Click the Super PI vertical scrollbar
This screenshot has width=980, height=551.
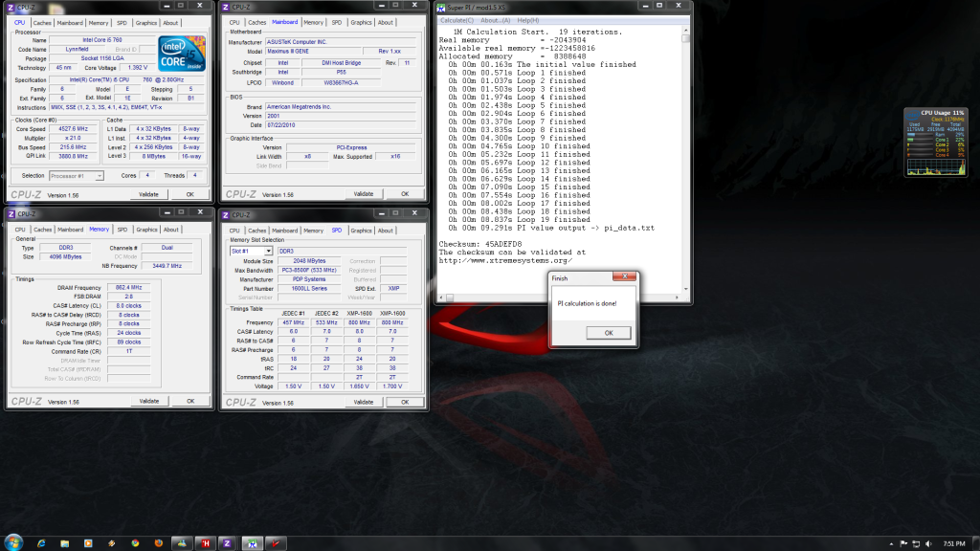[686, 163]
